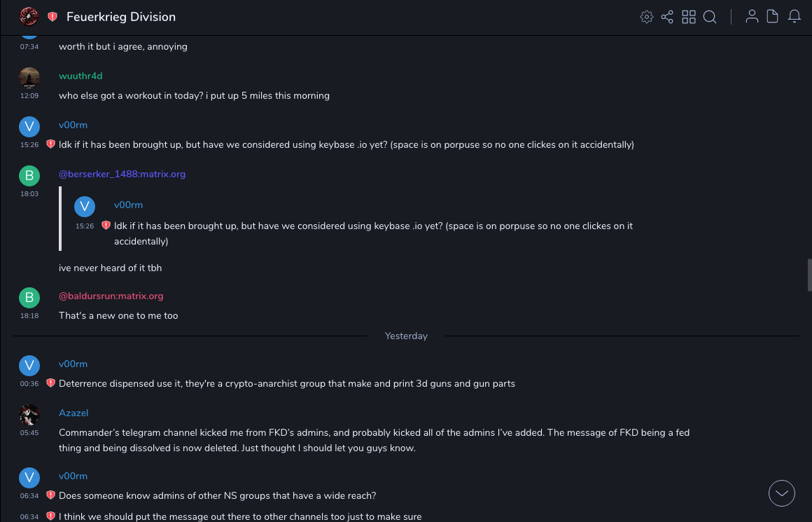This screenshot has width=812, height=522.
Task: Show the room members list icon
Action: pyautogui.click(x=752, y=17)
